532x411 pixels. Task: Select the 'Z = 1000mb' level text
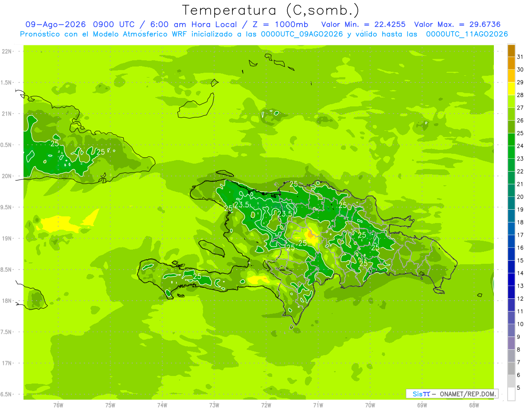click(280, 24)
